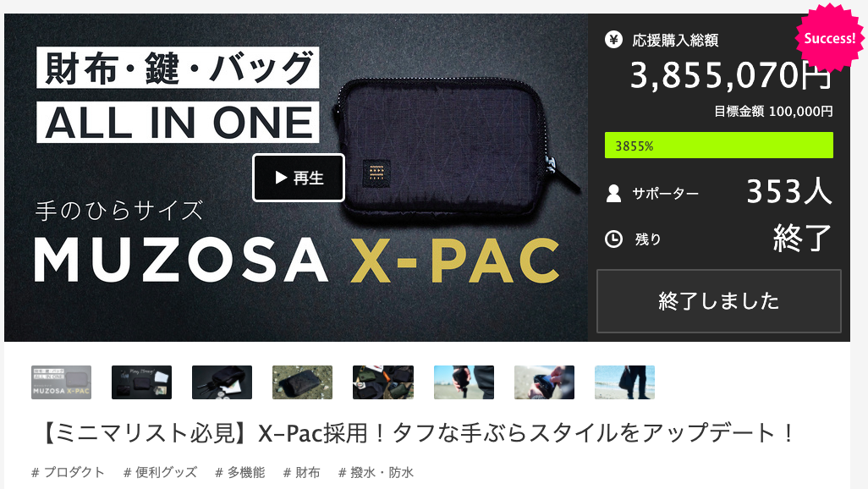Click the clock icon beside 残り
Viewport: 868px width, 489px height.
coord(613,239)
